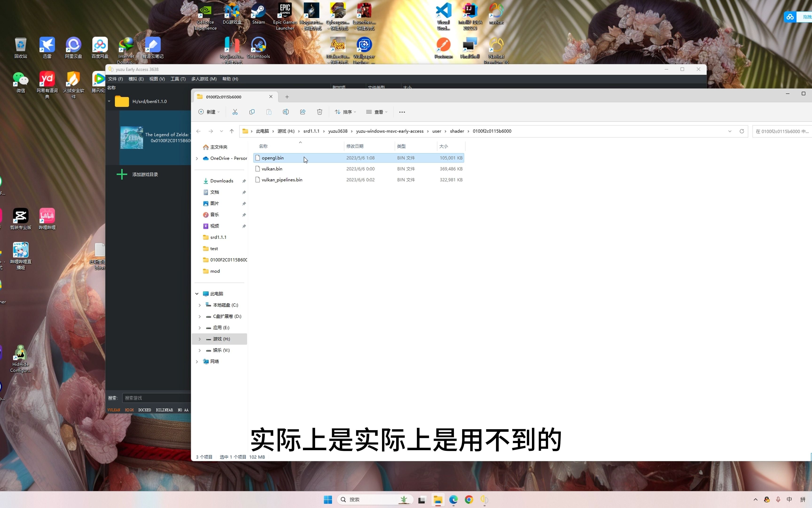Sort by the 大小 column header

(451, 146)
